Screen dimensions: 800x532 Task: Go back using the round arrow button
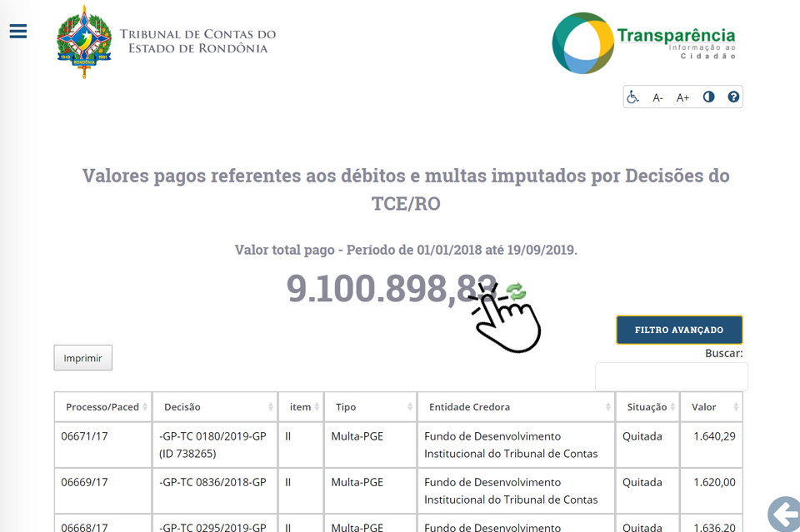[x=783, y=514]
